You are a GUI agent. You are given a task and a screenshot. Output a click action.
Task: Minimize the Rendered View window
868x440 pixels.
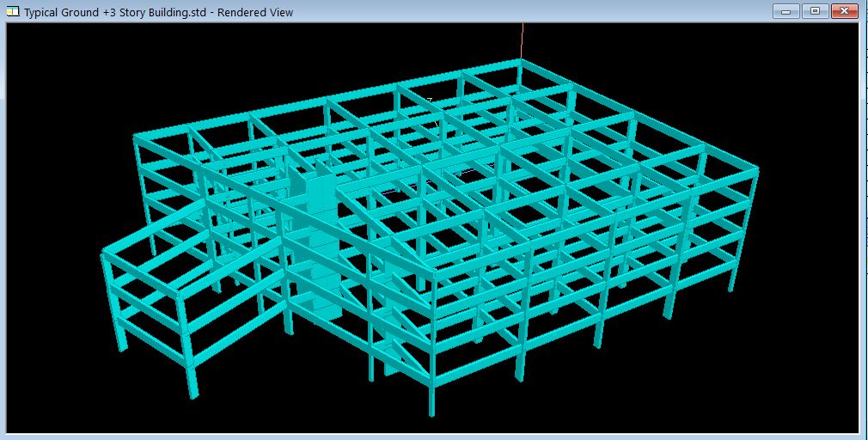(x=785, y=11)
